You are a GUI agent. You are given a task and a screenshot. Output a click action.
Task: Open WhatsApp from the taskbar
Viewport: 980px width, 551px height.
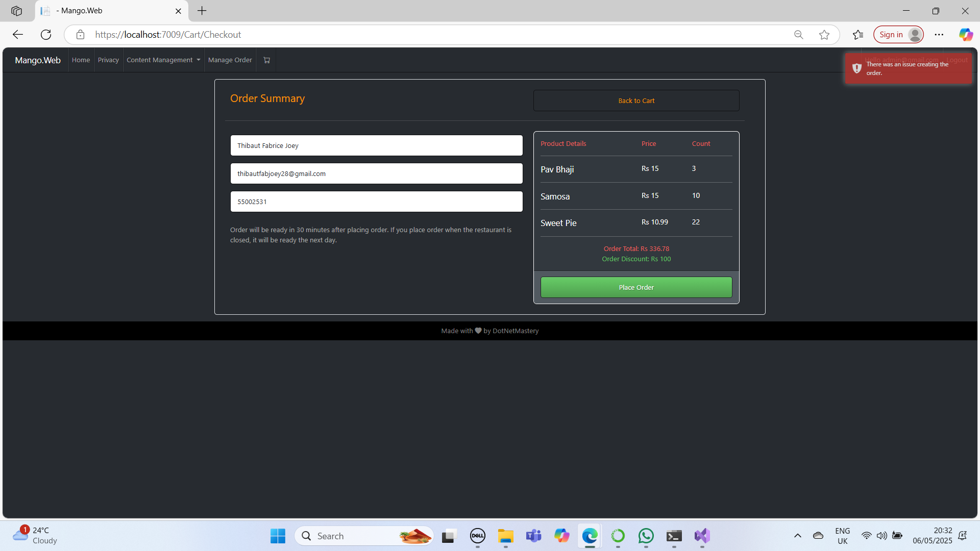click(x=646, y=536)
